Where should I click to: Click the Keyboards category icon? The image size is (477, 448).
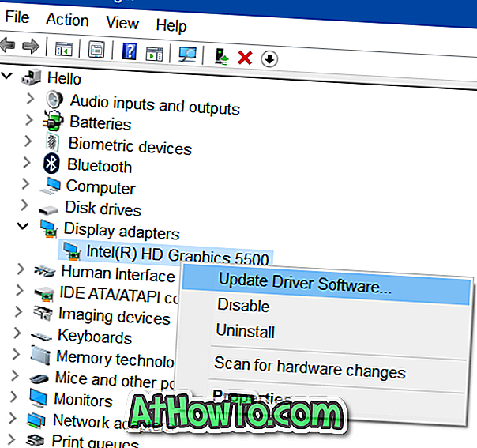(41, 337)
